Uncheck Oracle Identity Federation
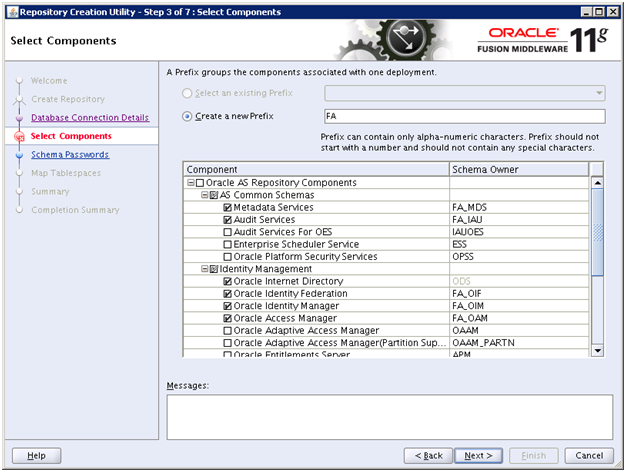Viewport: 626px width, 472px height. (x=228, y=294)
